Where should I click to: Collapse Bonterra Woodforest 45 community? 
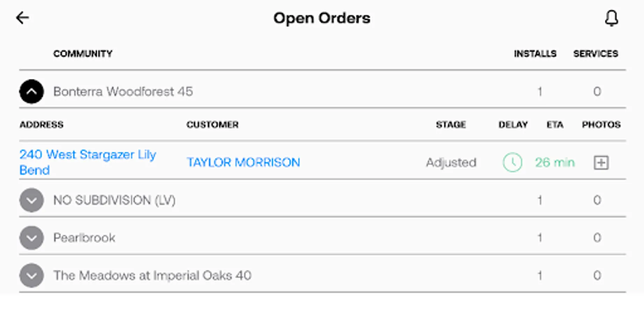31,92
